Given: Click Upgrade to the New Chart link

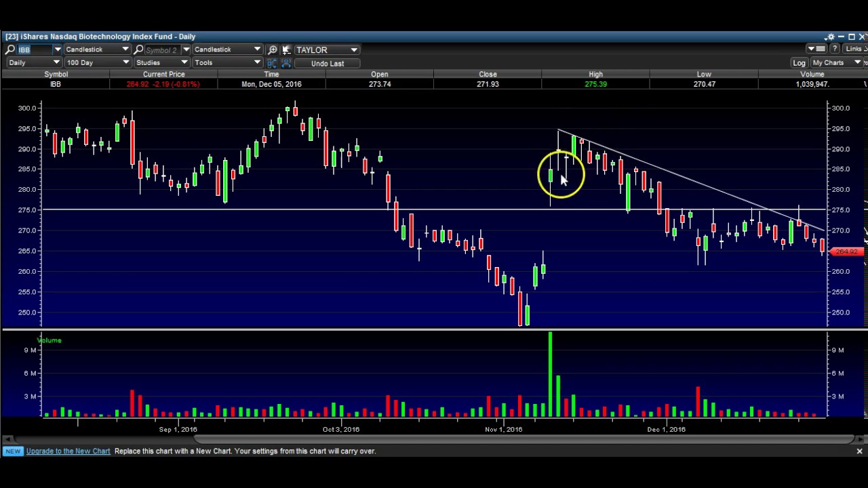Looking at the screenshot, I should [68, 451].
